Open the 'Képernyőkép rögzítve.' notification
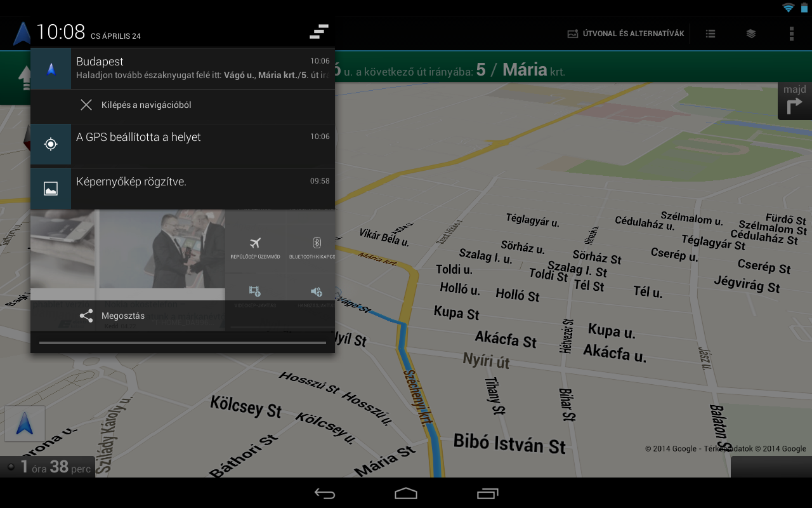The height and width of the screenshot is (508, 812). pyautogui.click(x=183, y=189)
